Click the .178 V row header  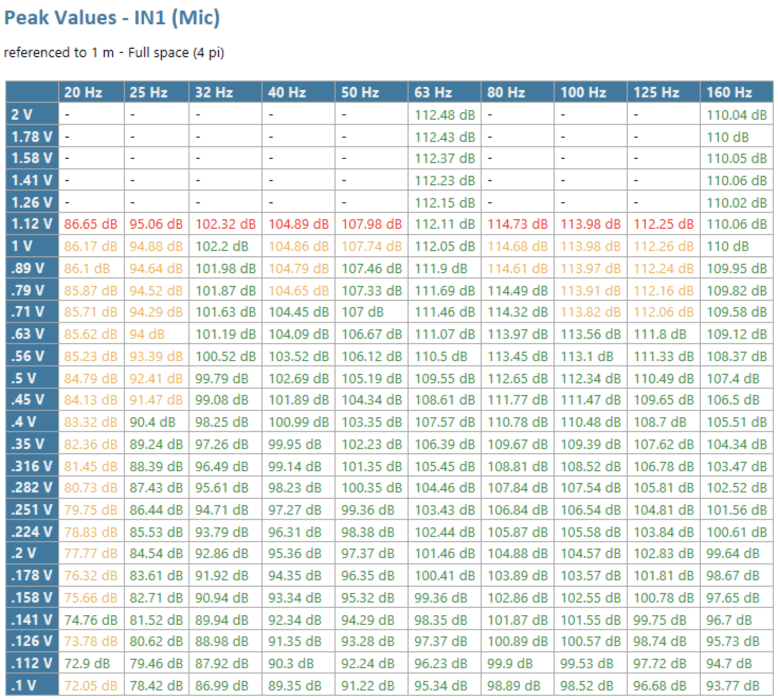pos(32,576)
